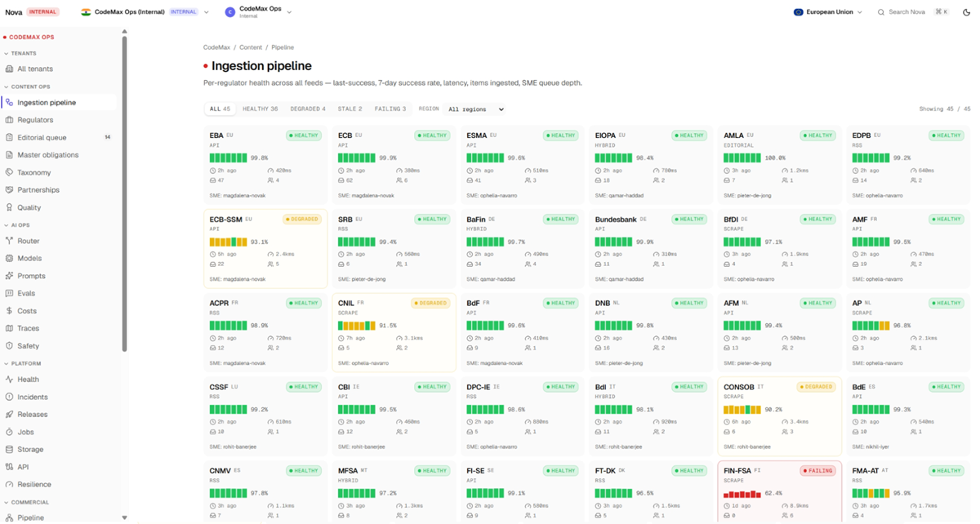Click the Content breadcrumb link
Image resolution: width=980 pixels, height=524 pixels.
point(251,47)
